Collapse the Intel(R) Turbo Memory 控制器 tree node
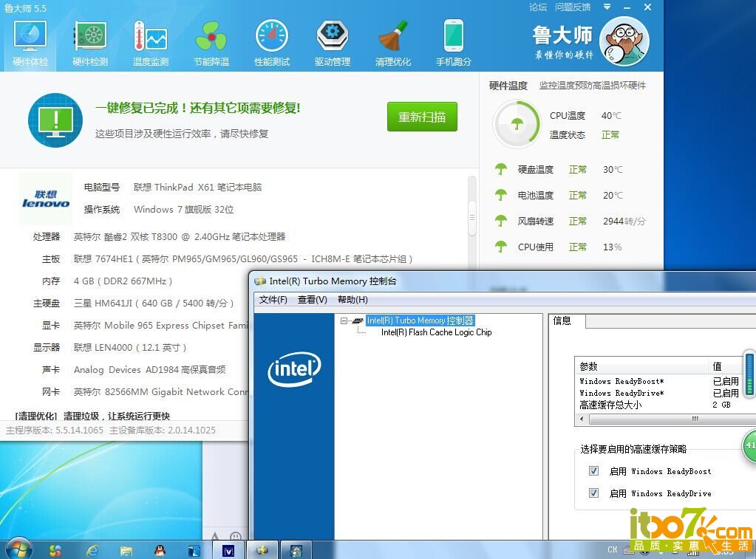Image resolution: width=756 pixels, height=559 pixels. (344, 320)
